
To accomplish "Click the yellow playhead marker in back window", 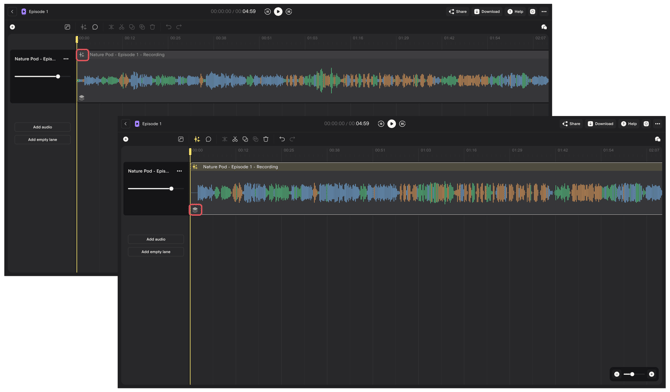I will [77, 39].
